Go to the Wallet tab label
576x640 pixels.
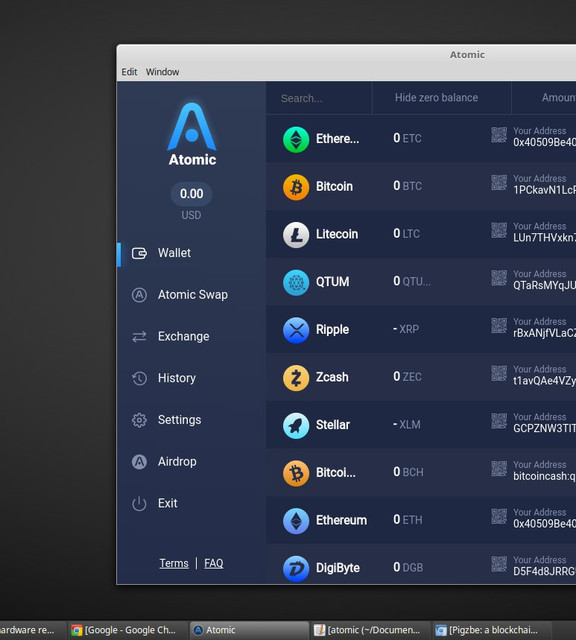[174, 253]
